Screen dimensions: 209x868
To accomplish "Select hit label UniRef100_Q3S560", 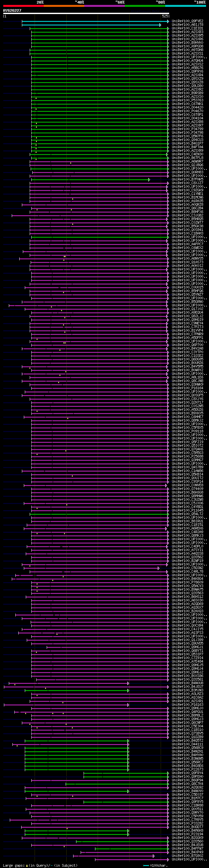I will (x=187, y=841).
